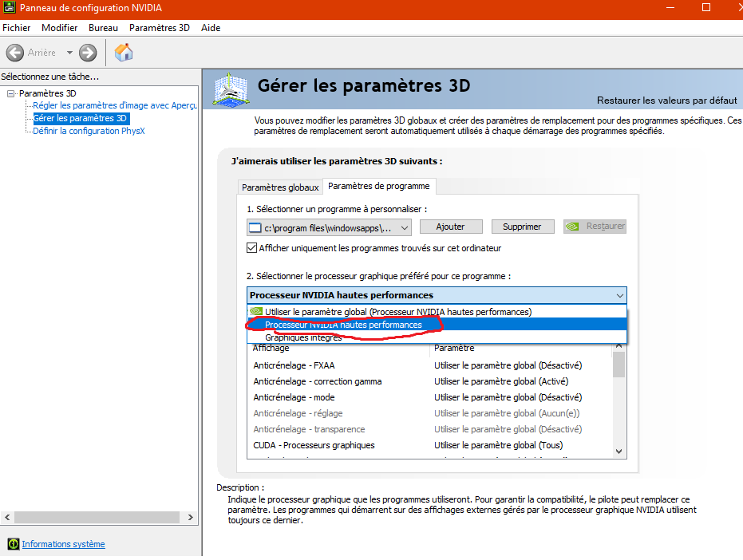The width and height of the screenshot is (743, 560).
Task: Select Gérer les paramètres 3D tree item
Action: [80, 118]
